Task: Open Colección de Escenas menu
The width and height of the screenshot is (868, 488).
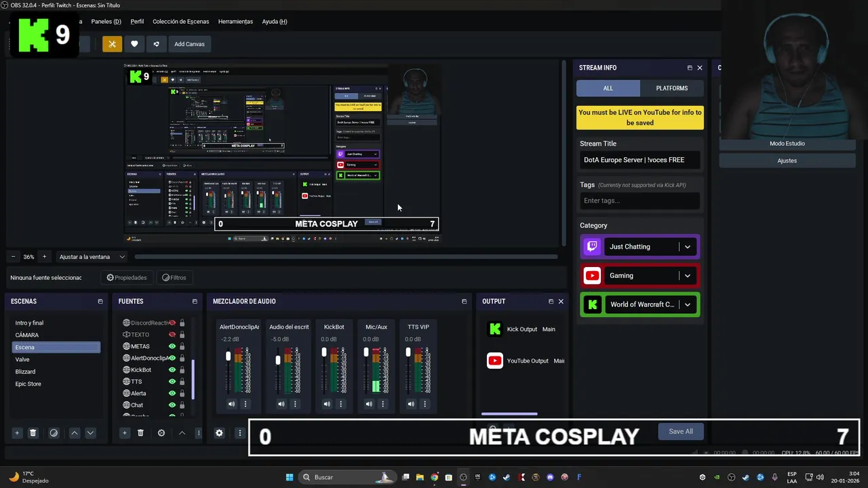Action: pyautogui.click(x=181, y=22)
